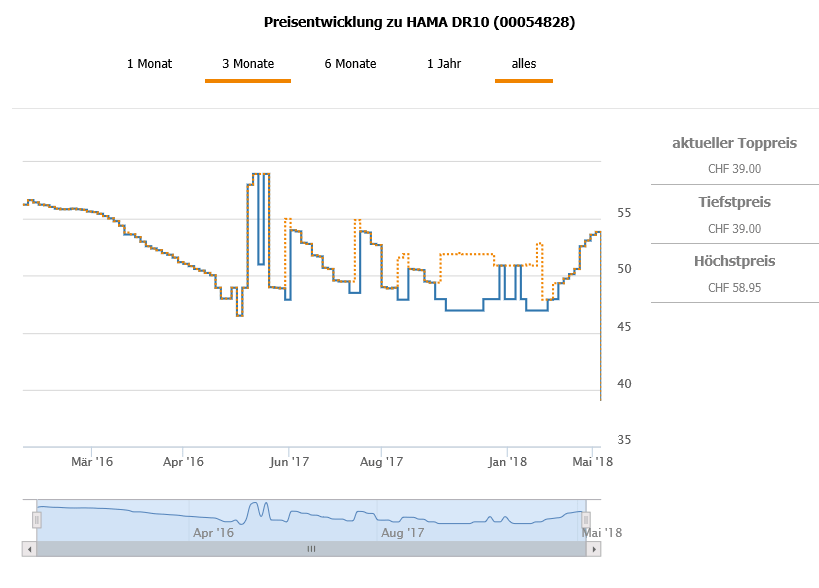Show the 1 Jahr price history
This screenshot has width=819, height=588.
(444, 64)
